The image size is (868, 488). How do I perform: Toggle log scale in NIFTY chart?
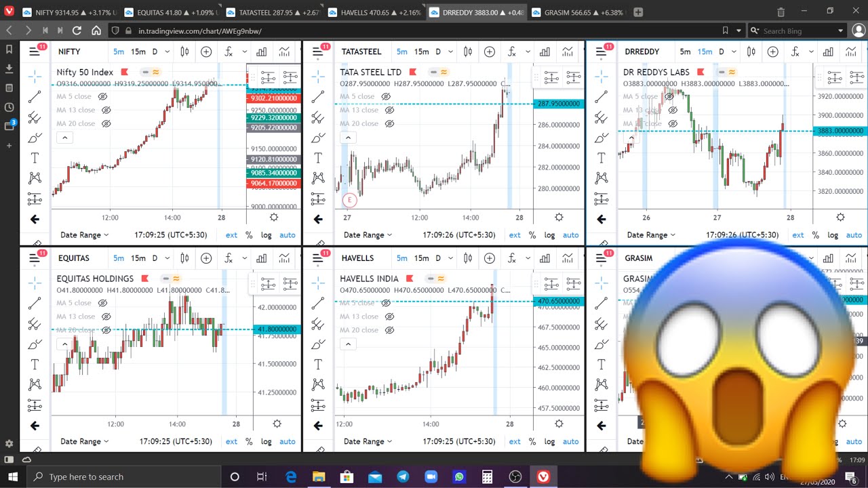tap(266, 235)
